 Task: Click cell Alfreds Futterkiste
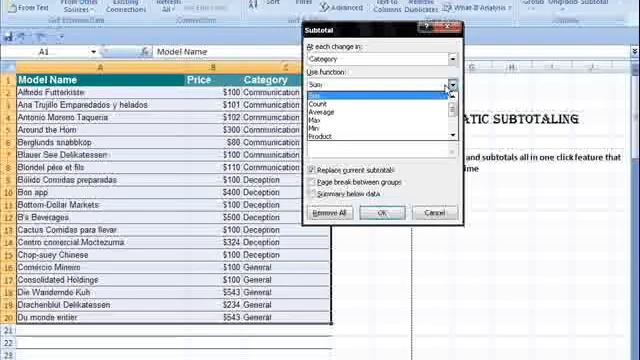click(100, 92)
